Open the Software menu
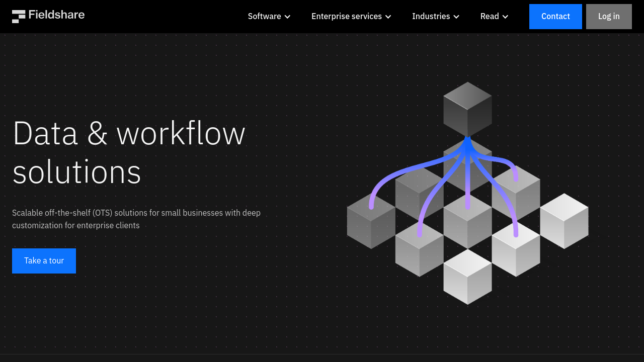The width and height of the screenshot is (644, 362). 269,17
